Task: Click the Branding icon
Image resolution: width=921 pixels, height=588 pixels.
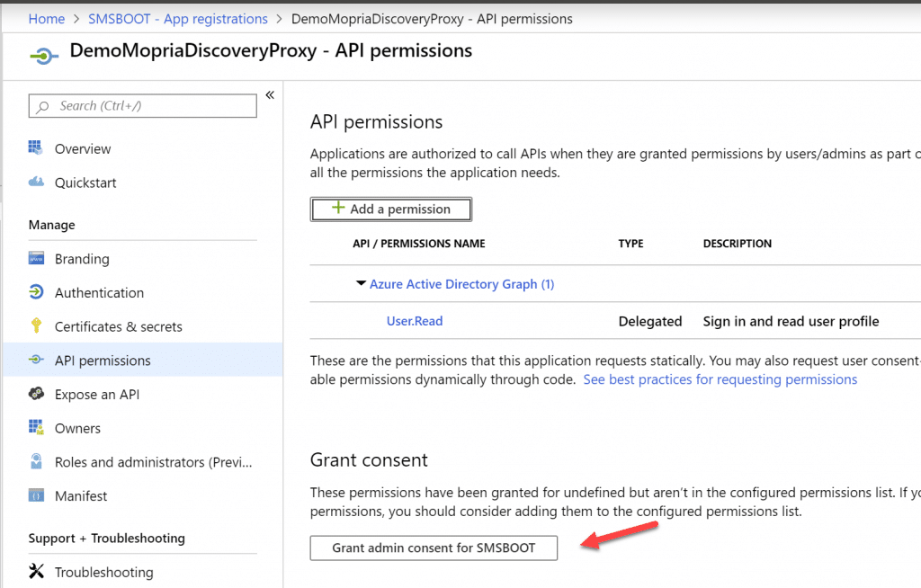Action: point(36,258)
